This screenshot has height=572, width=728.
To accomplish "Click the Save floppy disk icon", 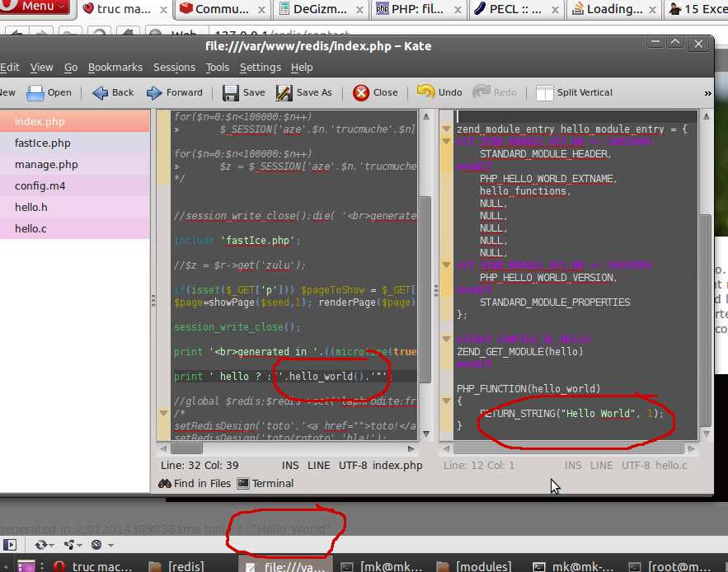I will coord(231,92).
